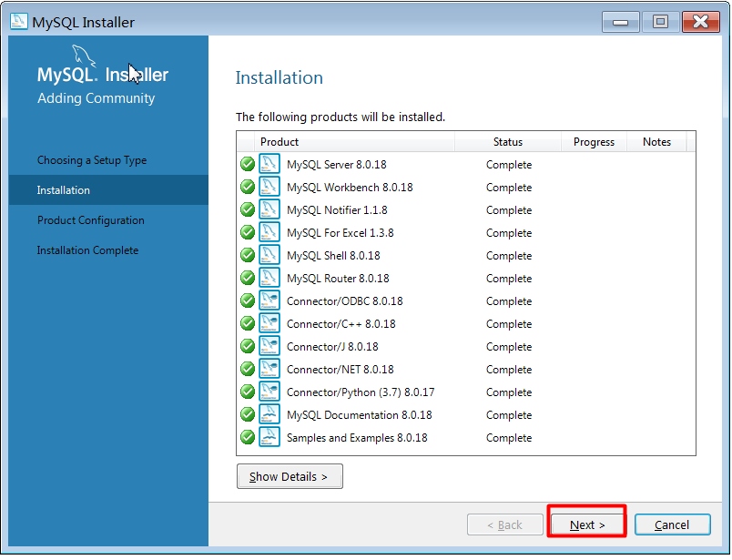Click green checkmark beside Connector/J
This screenshot has height=560, width=732.
click(248, 347)
